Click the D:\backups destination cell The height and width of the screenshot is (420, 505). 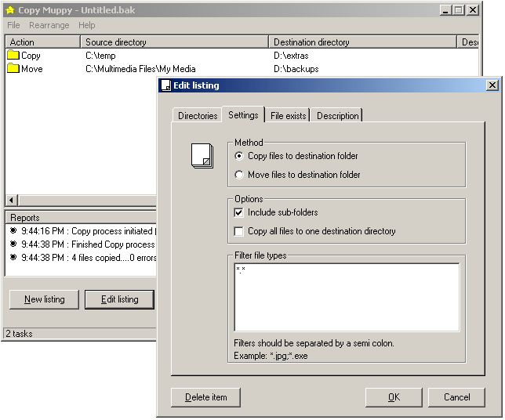tap(296, 68)
